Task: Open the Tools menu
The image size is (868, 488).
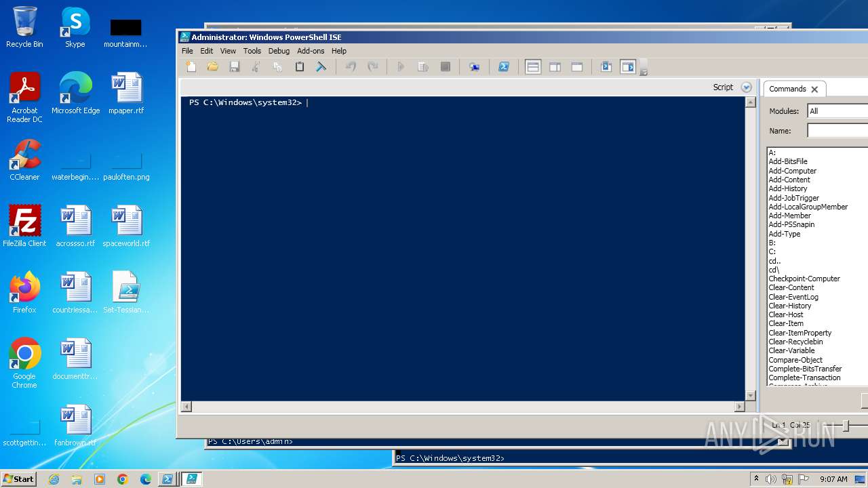Action: coord(252,51)
